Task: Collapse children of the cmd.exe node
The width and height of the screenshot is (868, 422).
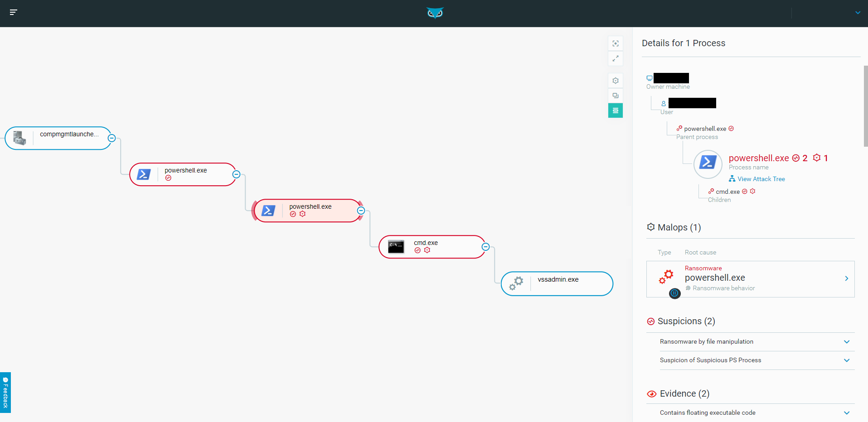Action: click(485, 247)
